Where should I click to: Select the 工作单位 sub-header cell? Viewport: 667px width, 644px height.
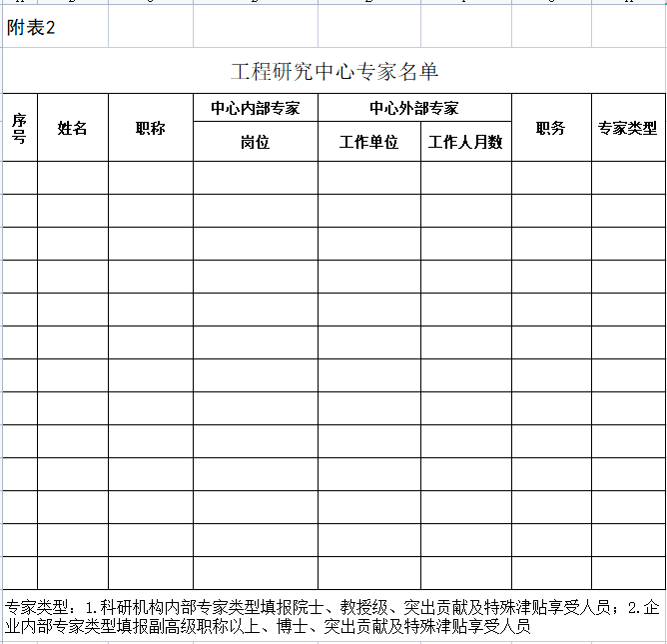pyautogui.click(x=368, y=142)
